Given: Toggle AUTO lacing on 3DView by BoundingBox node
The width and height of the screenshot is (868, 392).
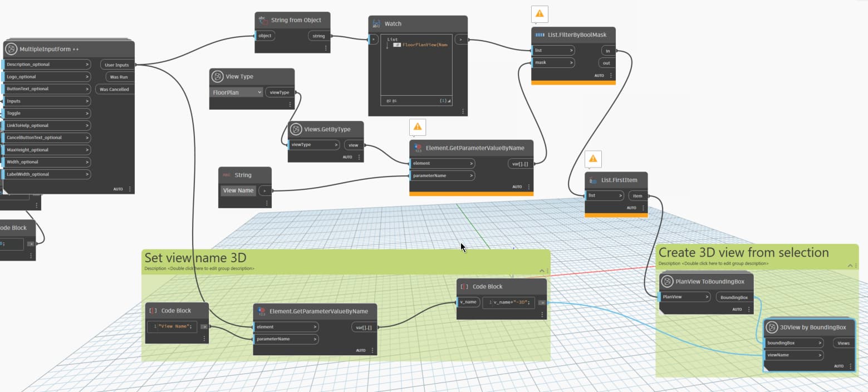Looking at the screenshot, I should coord(839,366).
